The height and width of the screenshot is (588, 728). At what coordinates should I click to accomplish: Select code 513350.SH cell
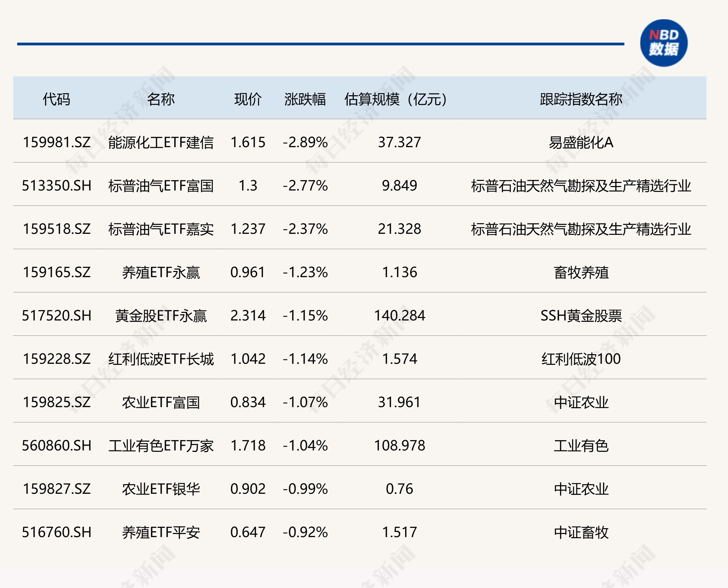(x=57, y=186)
